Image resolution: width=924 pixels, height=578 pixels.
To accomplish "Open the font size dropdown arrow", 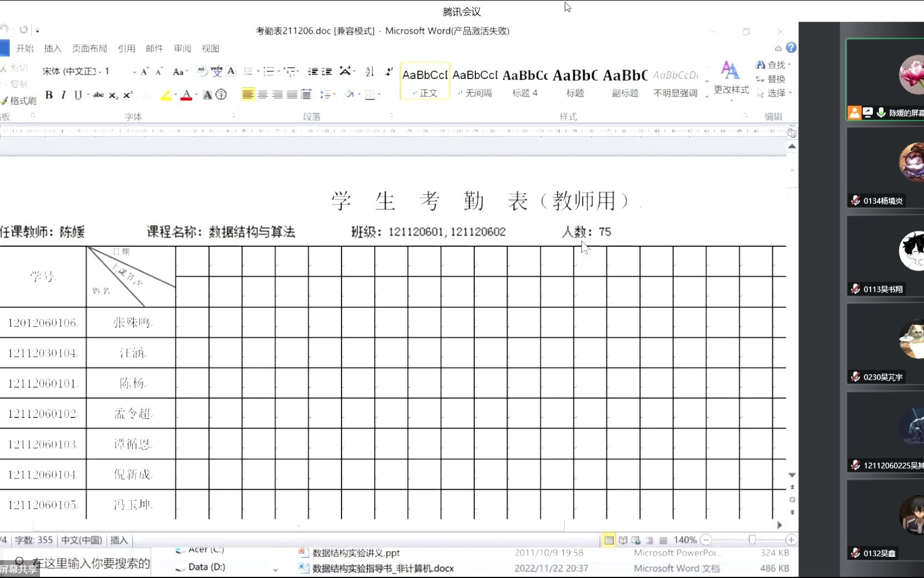I will point(134,72).
